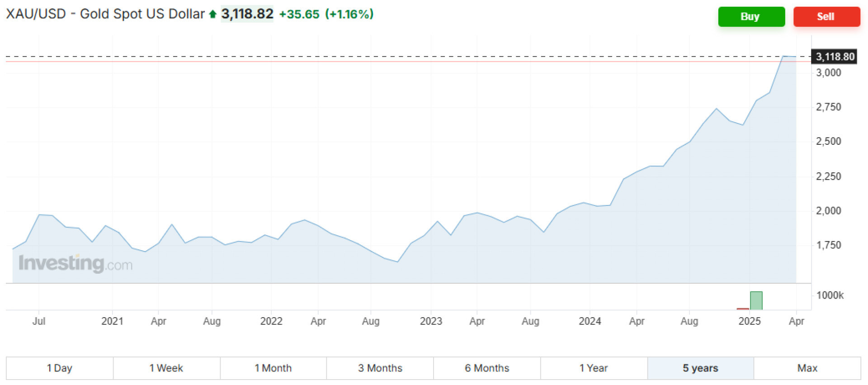Show the 3 Months chart view
This screenshot has width=868, height=385.
pyautogui.click(x=380, y=368)
